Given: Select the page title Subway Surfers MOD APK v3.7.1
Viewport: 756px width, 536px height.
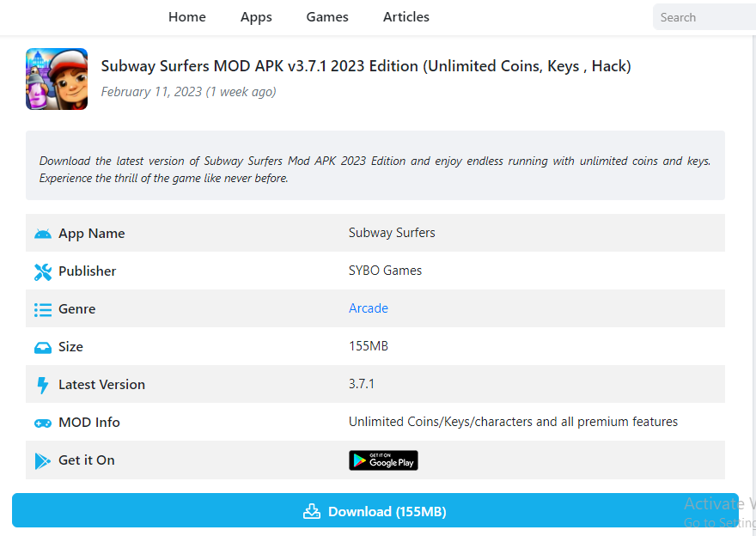Looking at the screenshot, I should (x=366, y=66).
